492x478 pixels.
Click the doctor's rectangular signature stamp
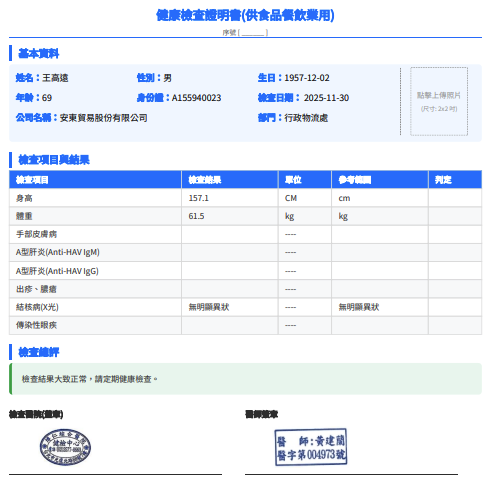coord(311,447)
